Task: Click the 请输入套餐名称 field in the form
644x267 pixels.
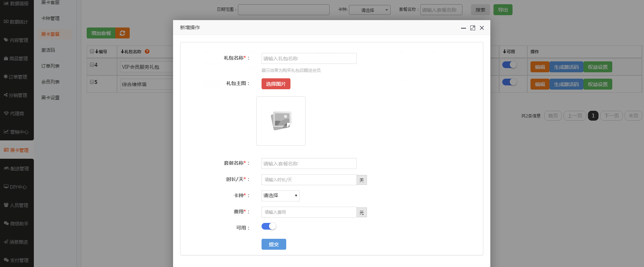Action: tap(309, 164)
